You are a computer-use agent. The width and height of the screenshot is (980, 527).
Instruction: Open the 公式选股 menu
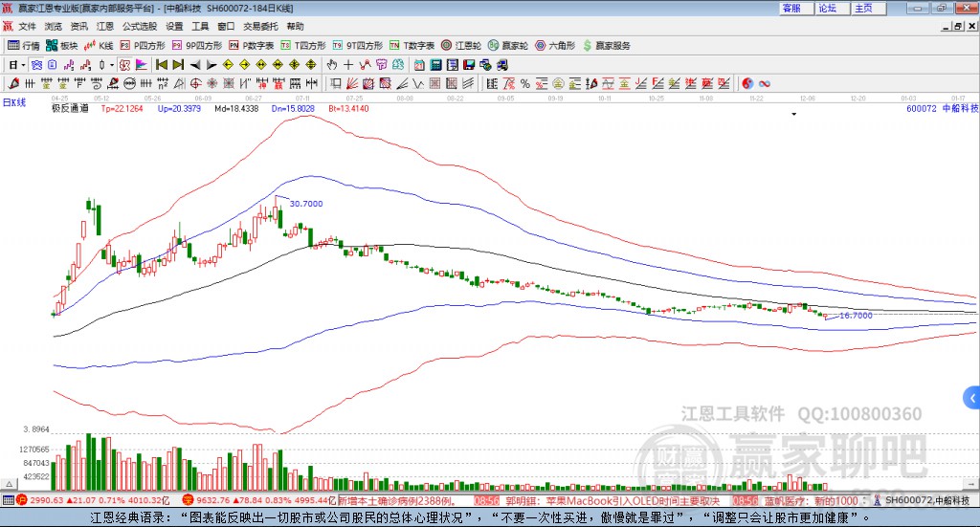pos(140,26)
